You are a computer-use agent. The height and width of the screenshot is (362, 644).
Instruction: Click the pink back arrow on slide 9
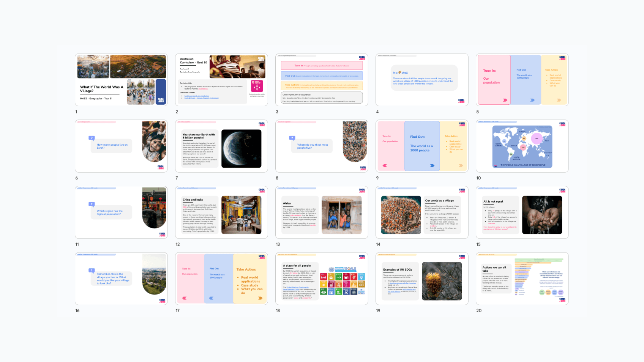(x=385, y=165)
